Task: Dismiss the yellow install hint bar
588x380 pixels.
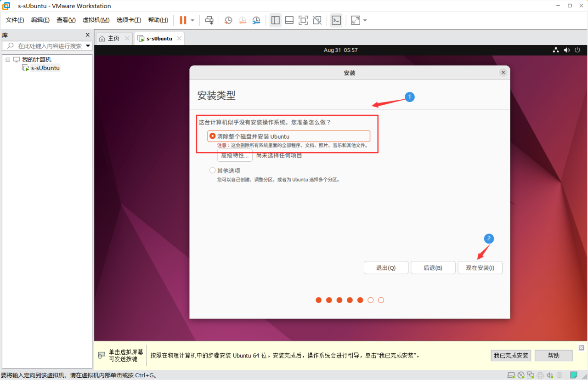Action: (581, 348)
